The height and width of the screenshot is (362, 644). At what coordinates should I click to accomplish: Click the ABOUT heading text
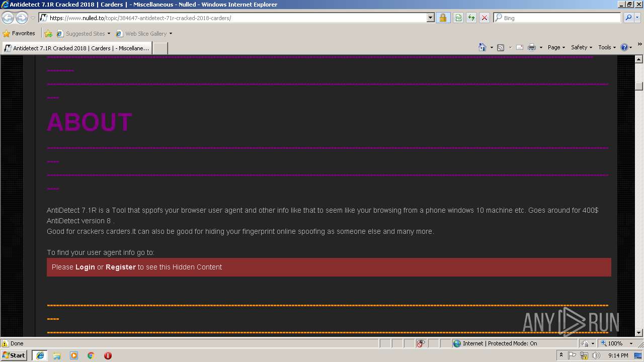tap(90, 122)
